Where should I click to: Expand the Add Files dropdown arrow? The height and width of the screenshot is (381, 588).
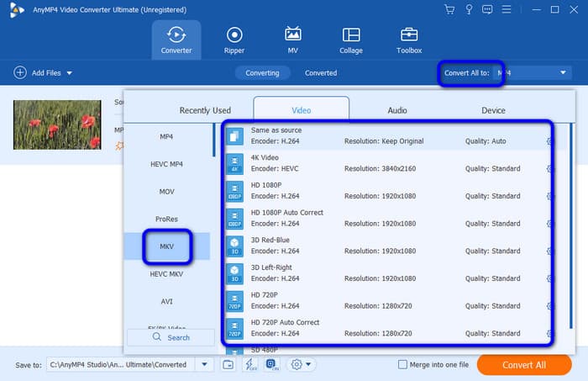pos(70,73)
